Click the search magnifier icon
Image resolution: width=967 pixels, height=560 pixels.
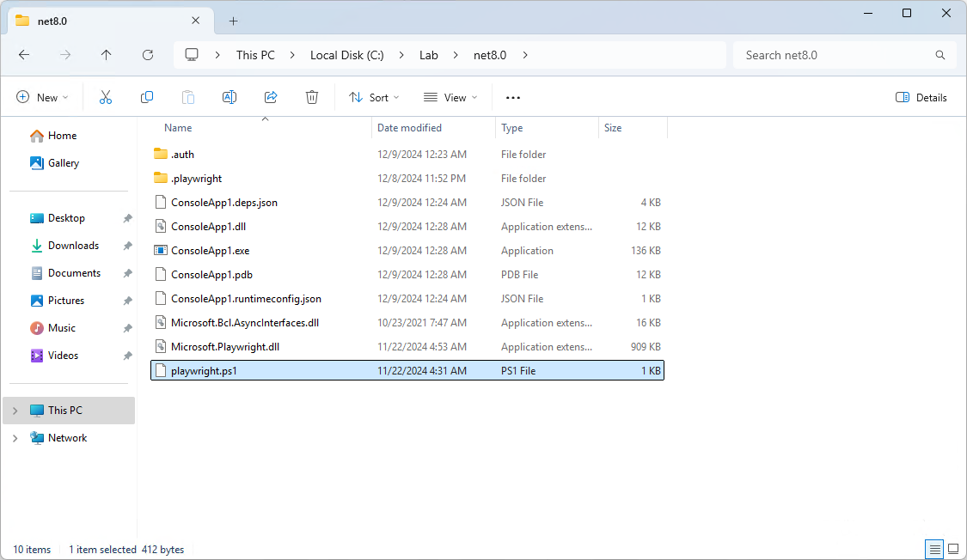click(939, 55)
